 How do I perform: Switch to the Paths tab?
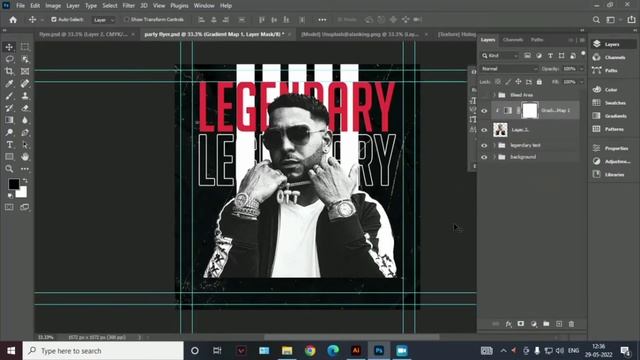click(x=537, y=40)
